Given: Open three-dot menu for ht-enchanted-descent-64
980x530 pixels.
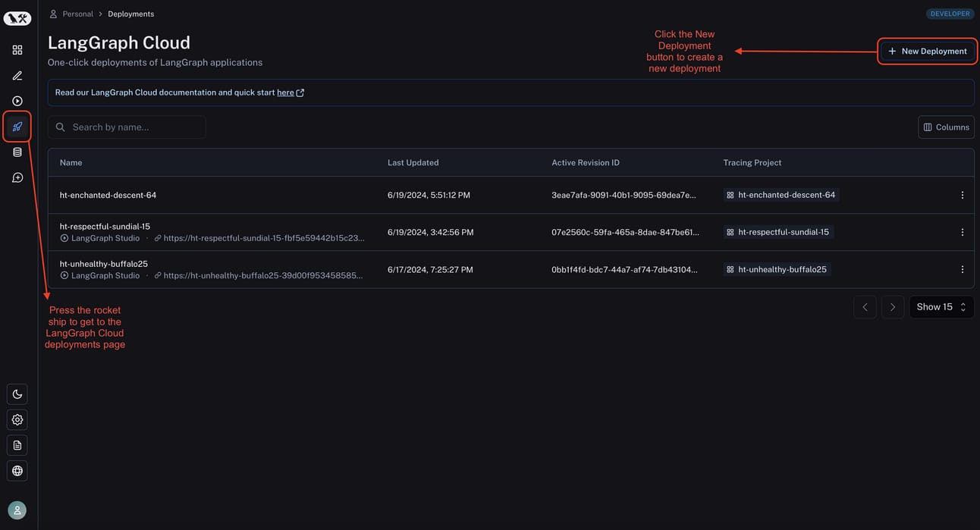Looking at the screenshot, I should point(962,195).
